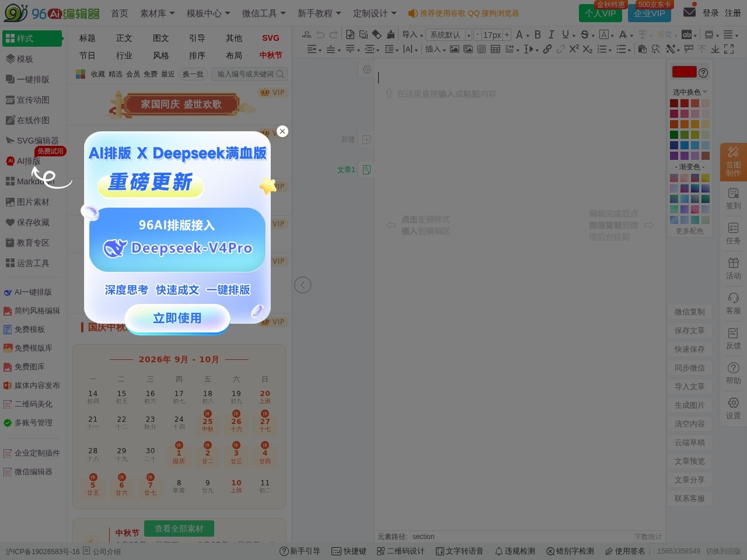Viewport: 747px width, 560px height.
Task: Switch to 标题 style tab
Action: coord(88,38)
